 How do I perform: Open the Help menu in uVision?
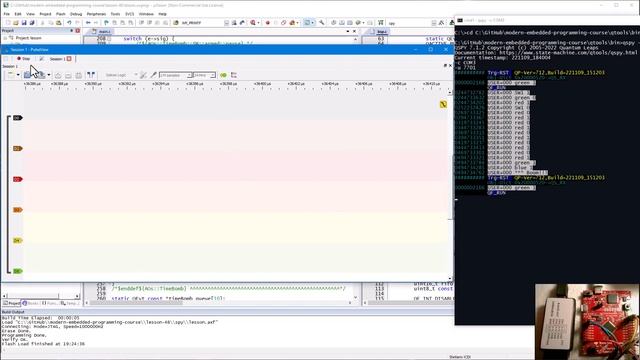pos(162,14)
